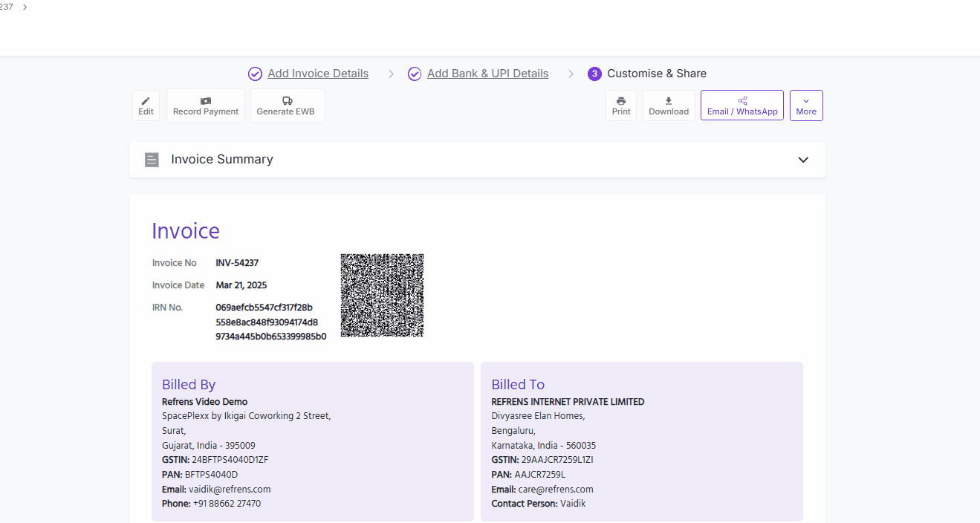The height and width of the screenshot is (523, 980).
Task: Click Contact Person Vaidik
Action: (539, 504)
